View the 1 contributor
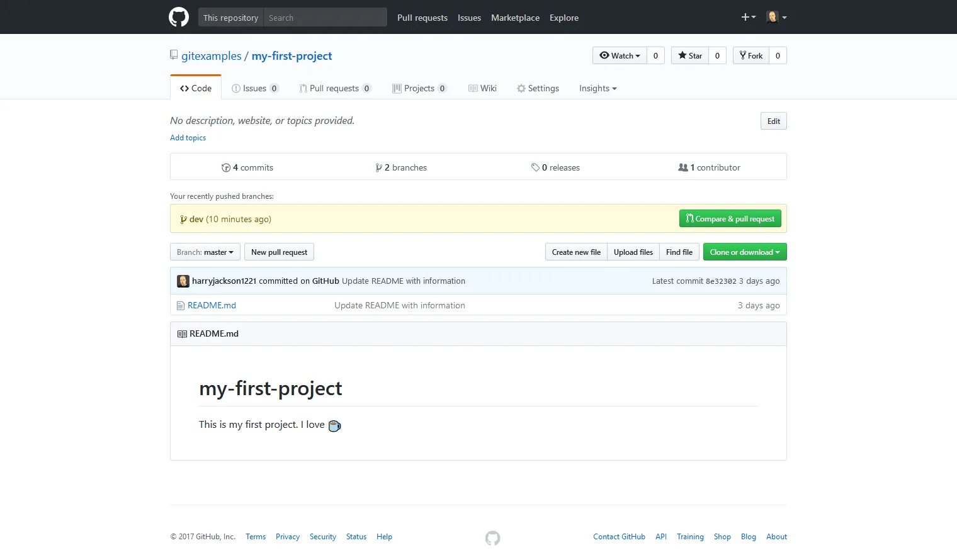 pyautogui.click(x=709, y=167)
